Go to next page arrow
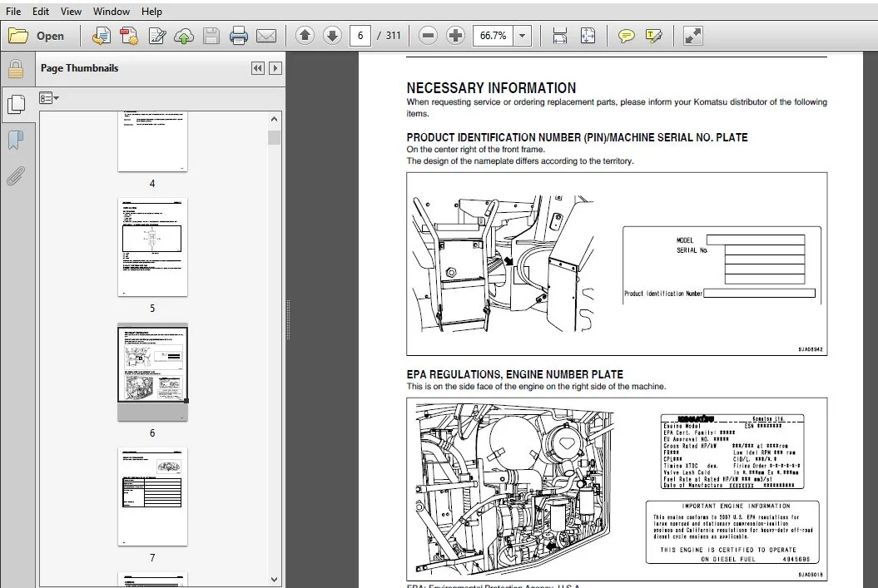The image size is (878, 588). tap(332, 35)
